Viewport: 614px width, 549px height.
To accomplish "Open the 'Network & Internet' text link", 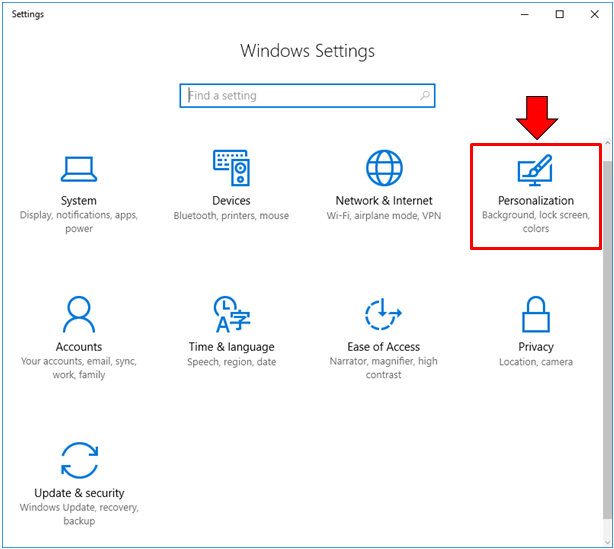I will [x=384, y=201].
